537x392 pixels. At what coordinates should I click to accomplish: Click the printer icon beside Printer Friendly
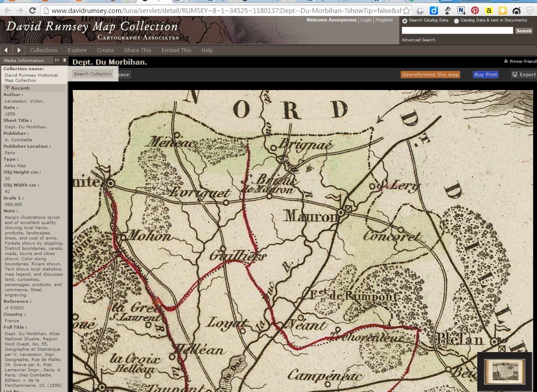tap(506, 62)
